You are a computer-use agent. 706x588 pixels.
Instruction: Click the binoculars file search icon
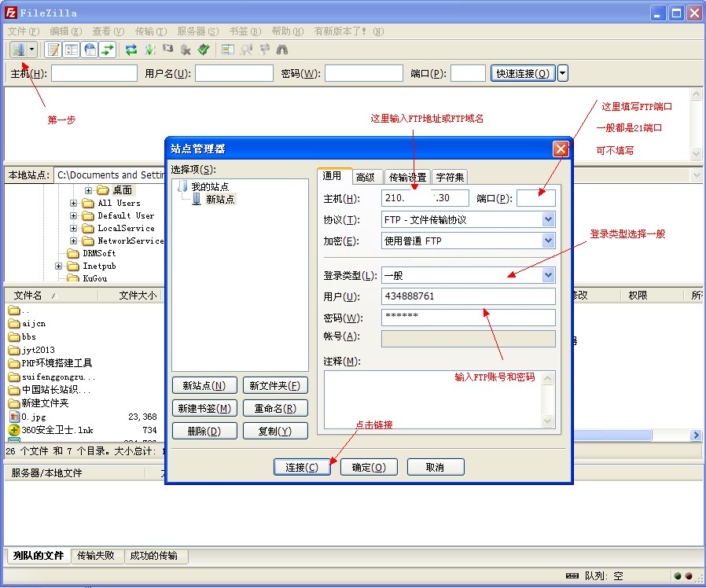point(282,50)
